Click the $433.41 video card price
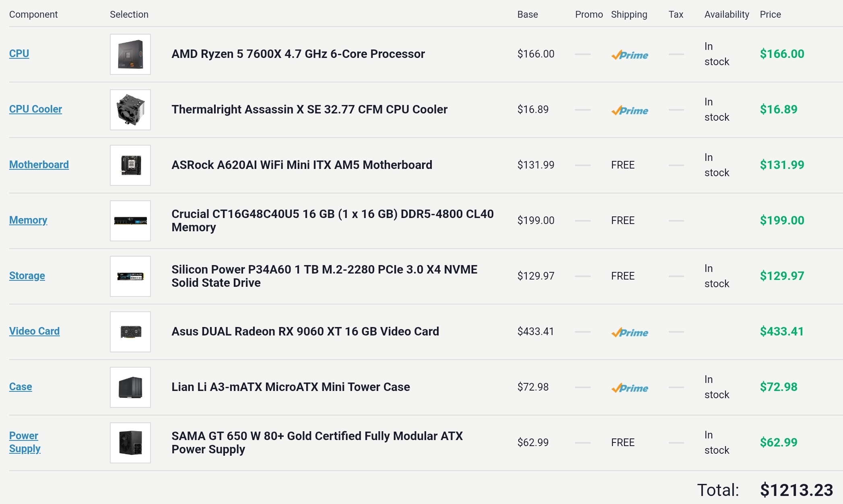Image resolution: width=843 pixels, height=504 pixels. click(781, 331)
